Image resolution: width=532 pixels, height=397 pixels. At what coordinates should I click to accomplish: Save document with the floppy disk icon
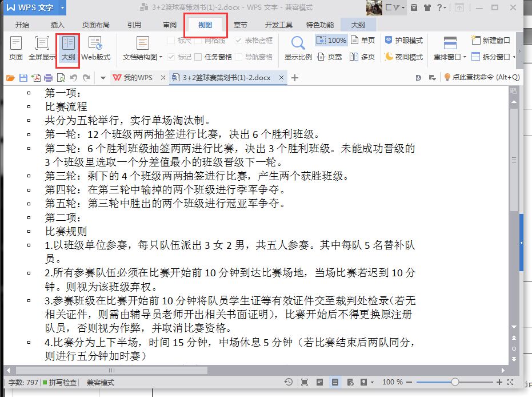pyautogui.click(x=23, y=78)
